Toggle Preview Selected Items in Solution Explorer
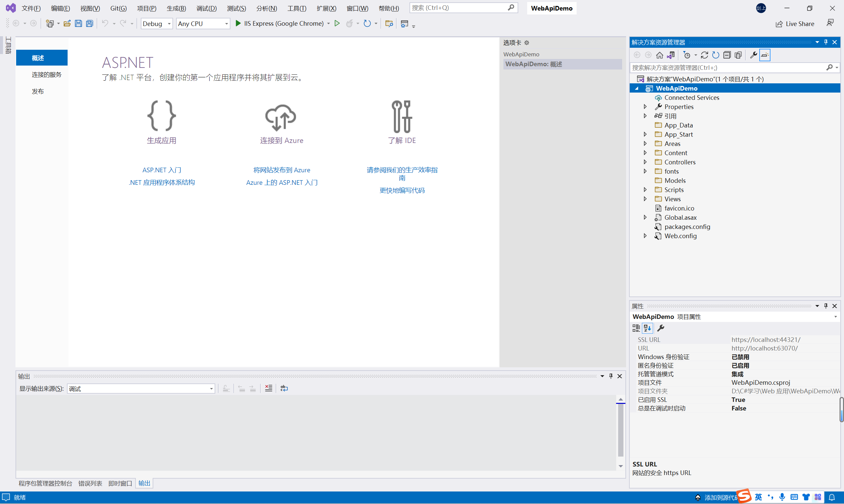Image resolution: width=844 pixels, height=504 pixels. pyautogui.click(x=765, y=55)
